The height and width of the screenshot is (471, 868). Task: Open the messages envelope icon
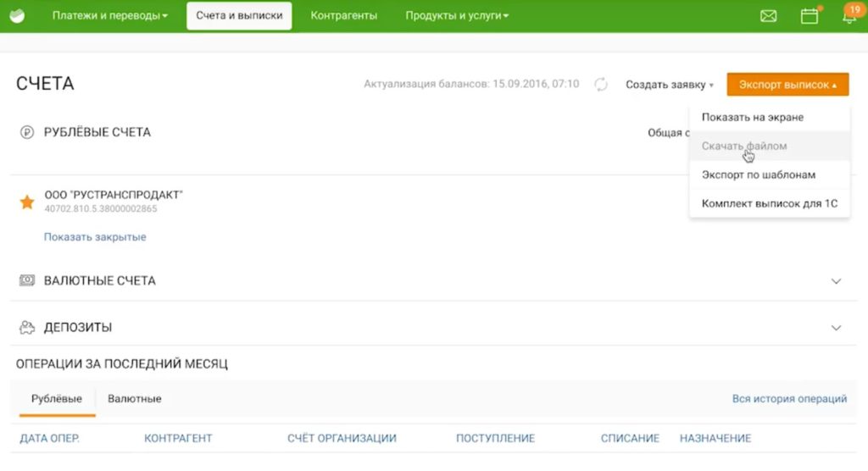pos(768,16)
